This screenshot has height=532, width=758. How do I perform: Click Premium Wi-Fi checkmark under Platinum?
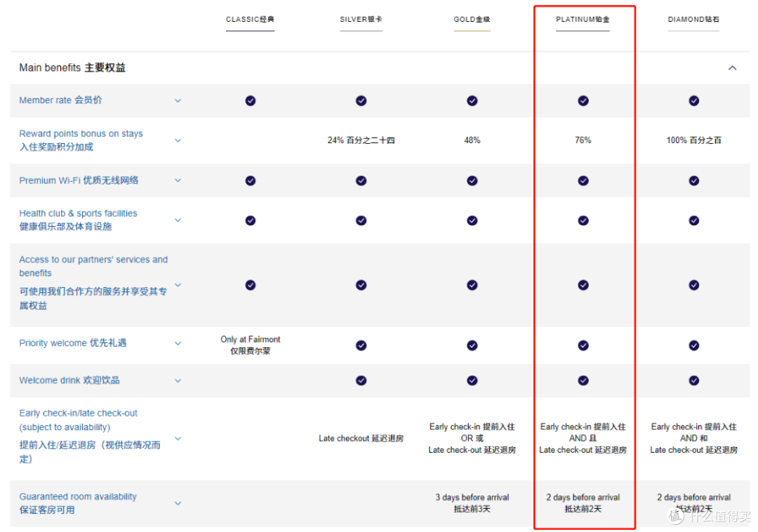click(583, 180)
